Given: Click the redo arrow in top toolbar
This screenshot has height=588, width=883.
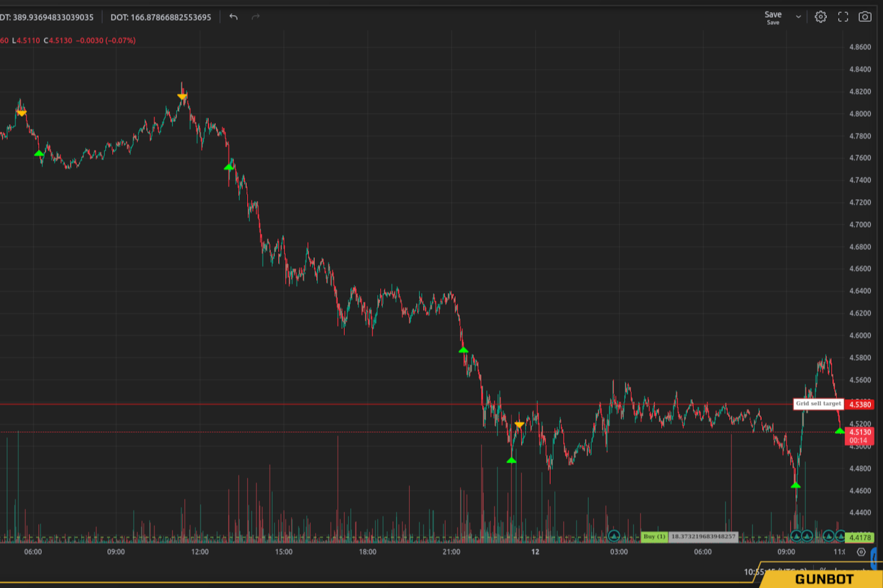Looking at the screenshot, I should click(255, 17).
